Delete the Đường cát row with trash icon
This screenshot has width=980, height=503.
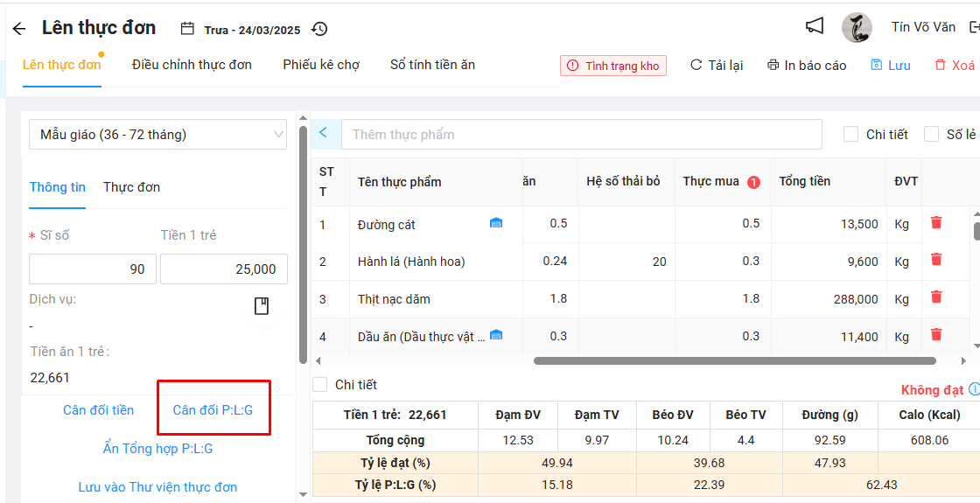coord(936,223)
